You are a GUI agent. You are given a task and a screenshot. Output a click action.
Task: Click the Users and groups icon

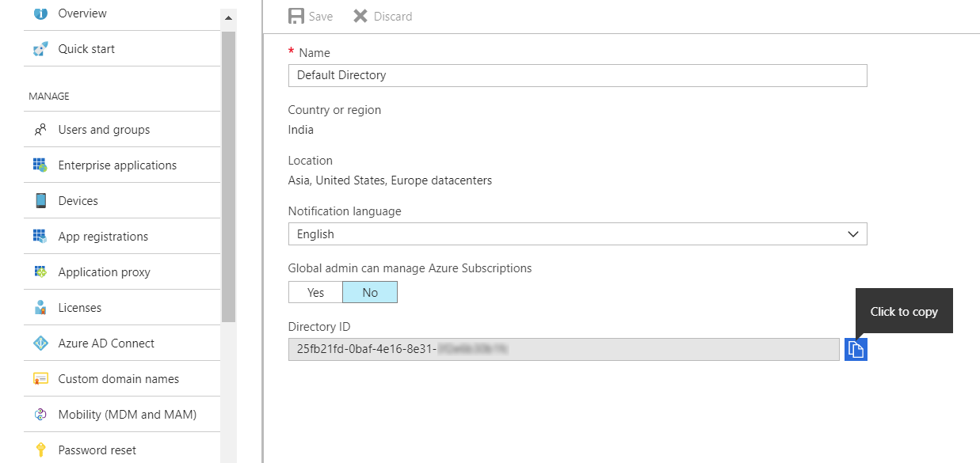pyautogui.click(x=40, y=130)
